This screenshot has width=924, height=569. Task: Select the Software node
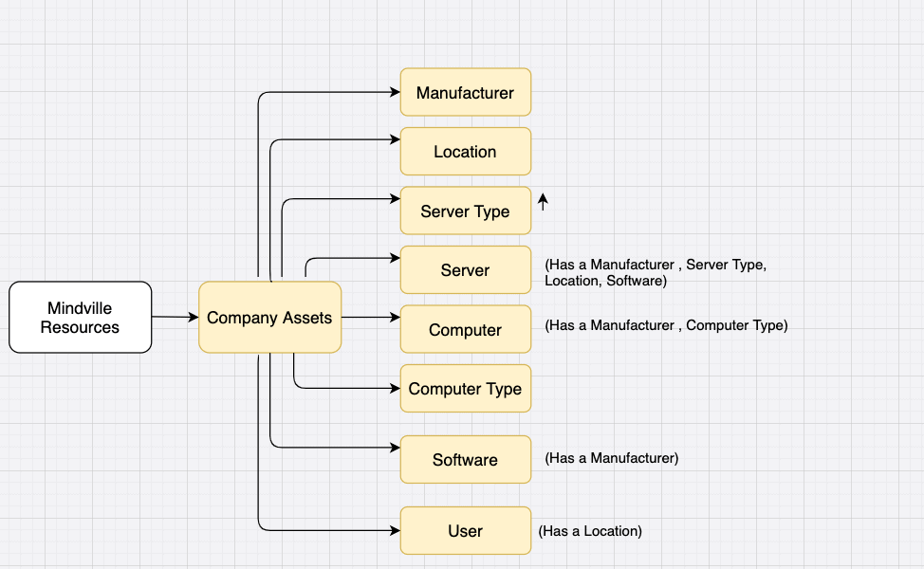[x=465, y=459]
